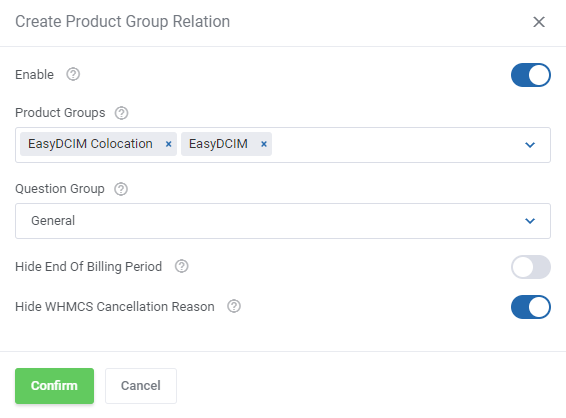
Task: Click inside the Product Groups multi-select field
Action: coord(283,145)
